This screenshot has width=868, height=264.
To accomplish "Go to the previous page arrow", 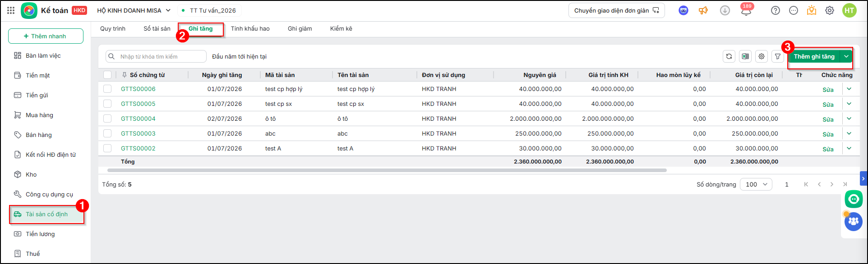I will 819,184.
